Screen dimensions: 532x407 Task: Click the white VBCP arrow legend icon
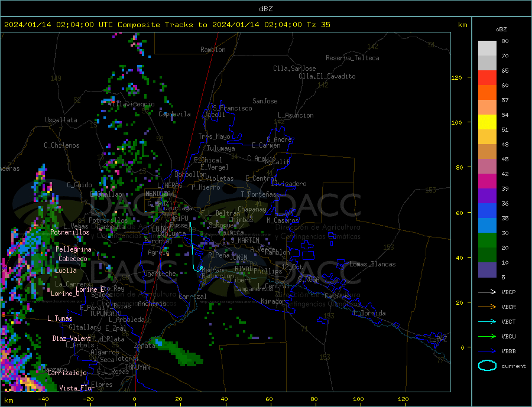[487, 292]
